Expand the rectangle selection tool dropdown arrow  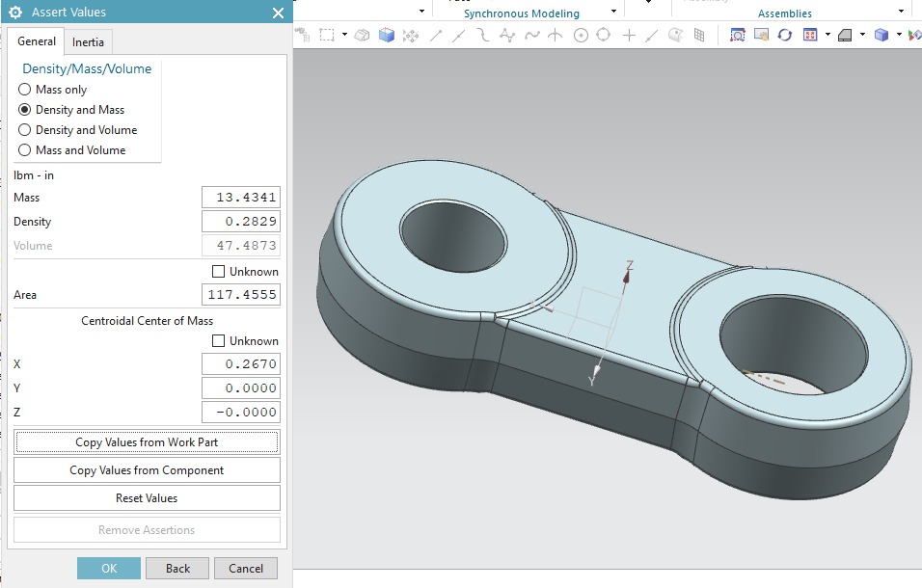pyautogui.click(x=344, y=35)
